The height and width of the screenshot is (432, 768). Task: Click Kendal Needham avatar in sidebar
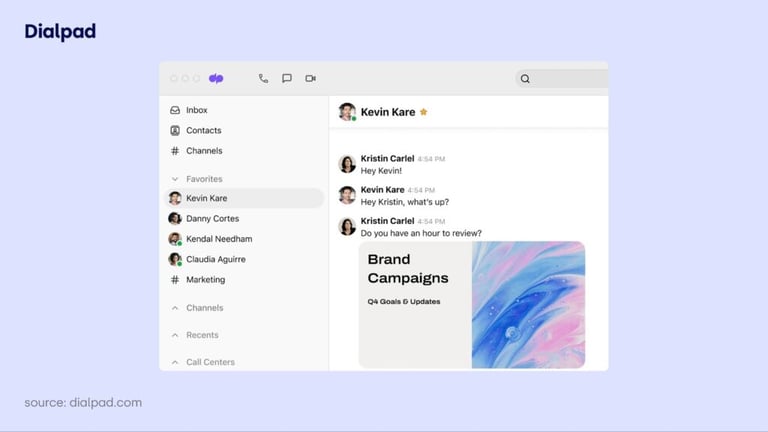tap(175, 239)
